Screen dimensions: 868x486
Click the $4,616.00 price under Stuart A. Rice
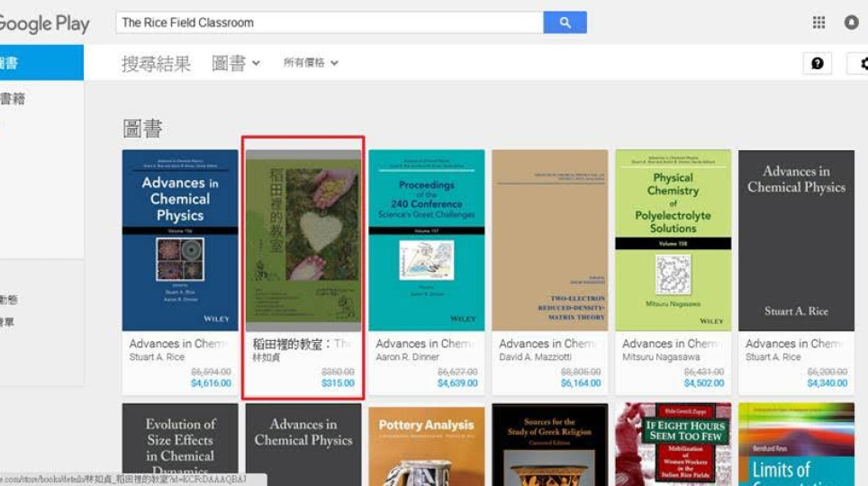click(211, 383)
